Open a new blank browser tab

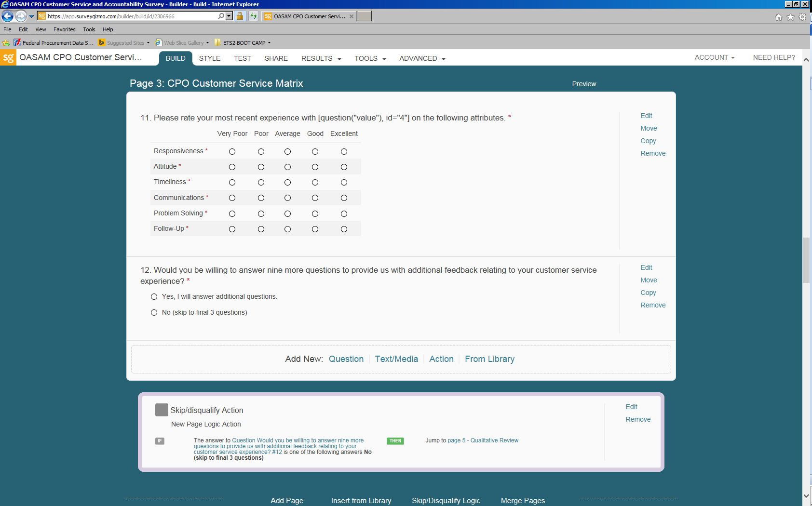click(x=365, y=16)
